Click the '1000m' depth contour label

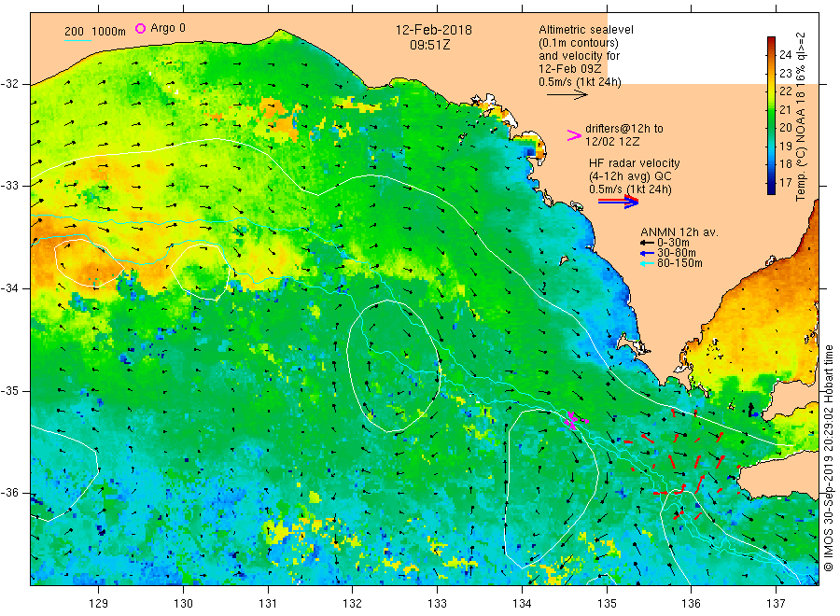click(x=108, y=32)
